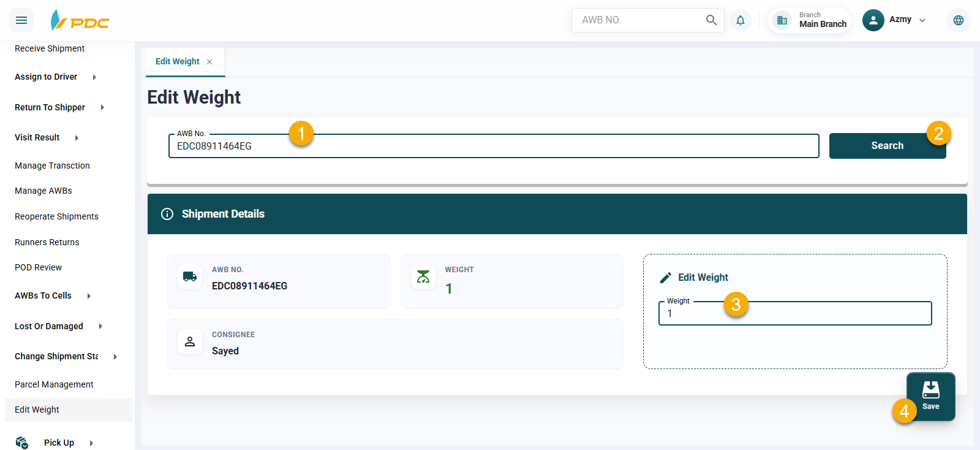Screen dimensions: 980x450
Task: Expand Assign to Driver submenu
Action: coord(94,77)
